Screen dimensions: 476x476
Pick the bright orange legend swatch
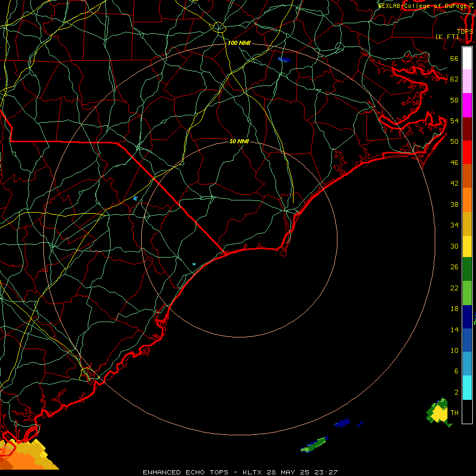pos(467,200)
